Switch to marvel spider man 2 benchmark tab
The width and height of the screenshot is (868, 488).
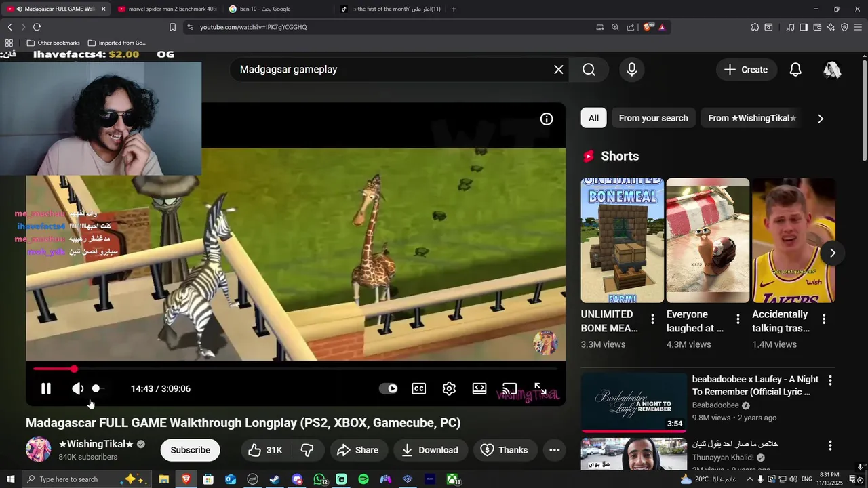(x=166, y=9)
